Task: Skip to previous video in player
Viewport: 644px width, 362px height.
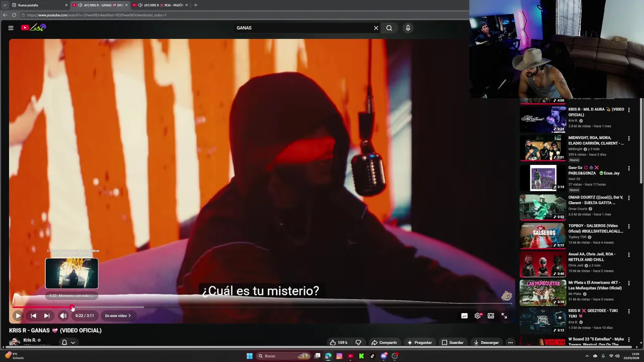Action: click(x=33, y=316)
